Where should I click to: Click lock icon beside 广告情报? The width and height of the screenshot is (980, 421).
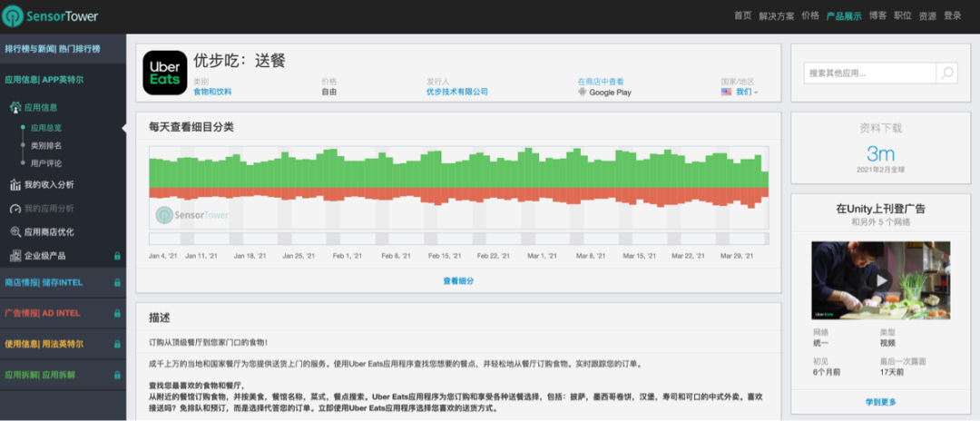[x=117, y=313]
